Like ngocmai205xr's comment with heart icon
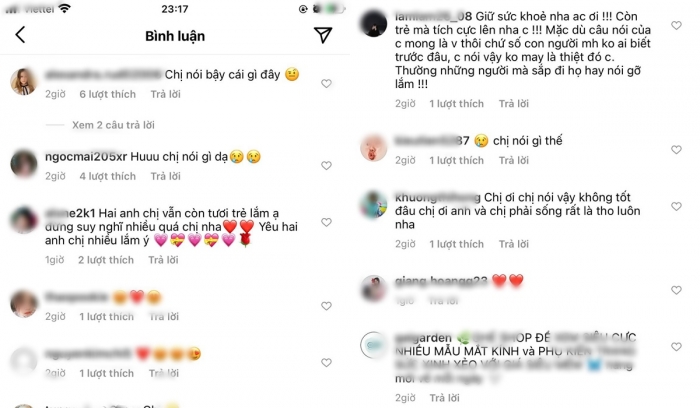This screenshot has height=408, width=700. click(x=326, y=166)
